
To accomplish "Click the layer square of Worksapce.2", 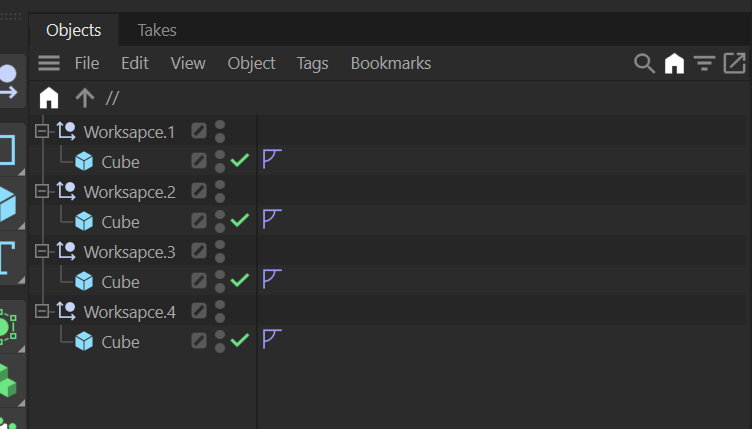I will [x=199, y=191].
